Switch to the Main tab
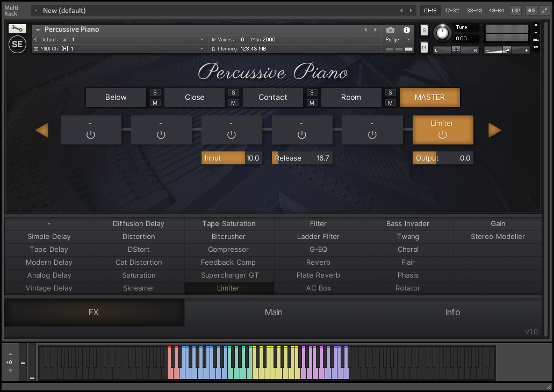 coord(274,312)
